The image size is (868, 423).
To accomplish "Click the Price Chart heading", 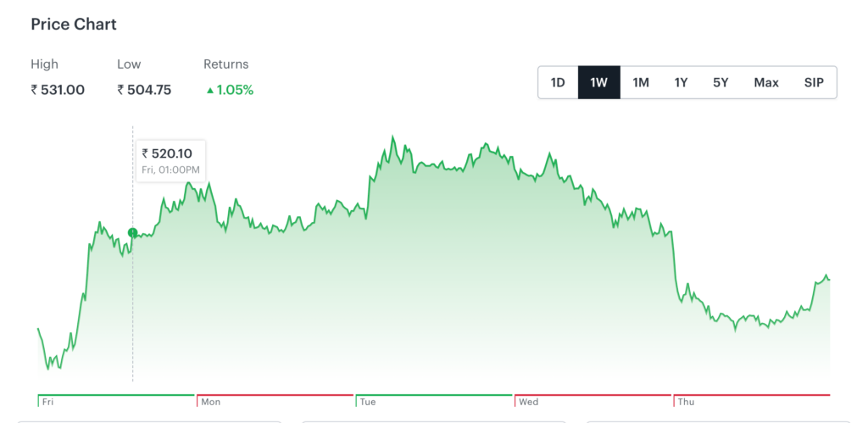I will click(74, 25).
